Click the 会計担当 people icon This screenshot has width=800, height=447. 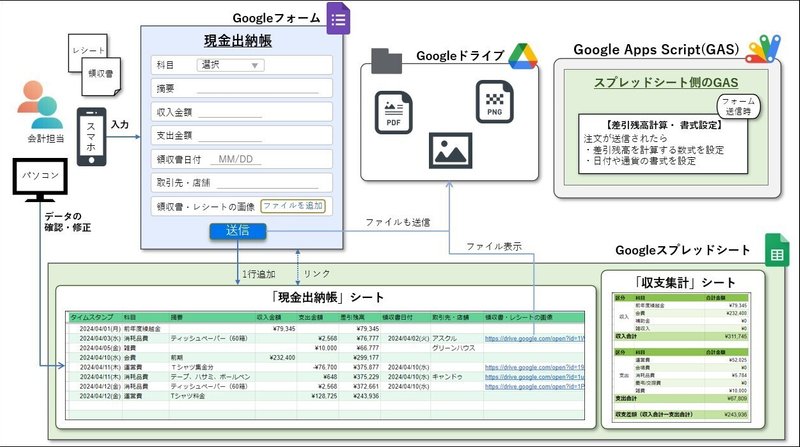40,105
